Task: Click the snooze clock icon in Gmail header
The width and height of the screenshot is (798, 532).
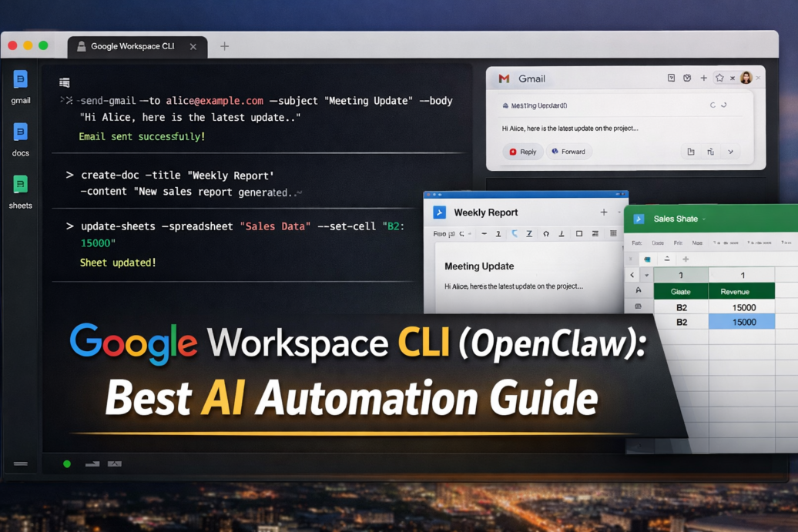Action: click(688, 78)
